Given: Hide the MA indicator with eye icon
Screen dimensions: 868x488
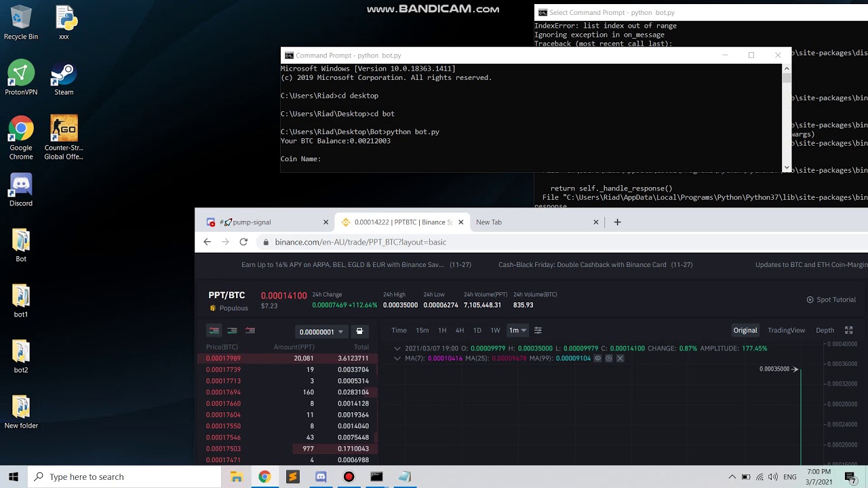Looking at the screenshot, I should coord(597,359).
